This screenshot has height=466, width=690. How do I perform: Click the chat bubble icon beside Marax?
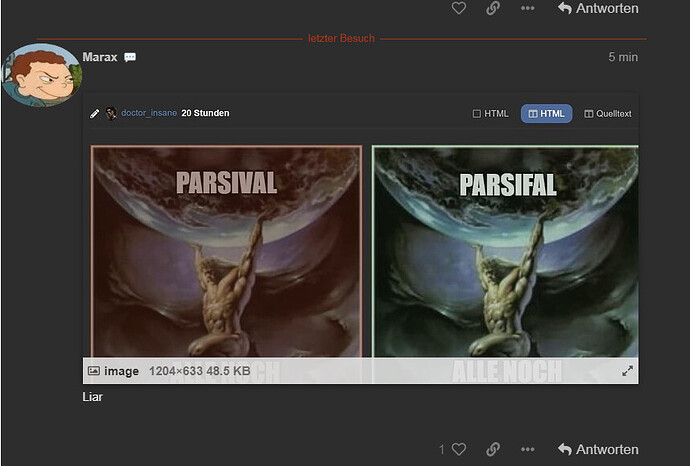click(130, 57)
